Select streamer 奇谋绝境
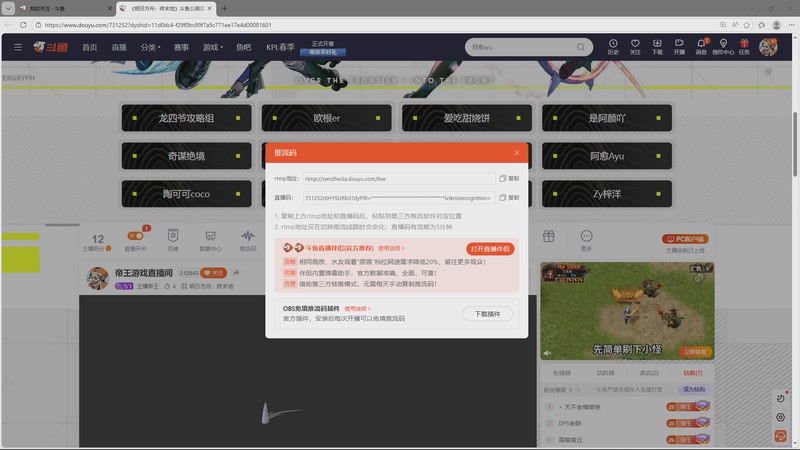800x450 pixels. (x=186, y=156)
